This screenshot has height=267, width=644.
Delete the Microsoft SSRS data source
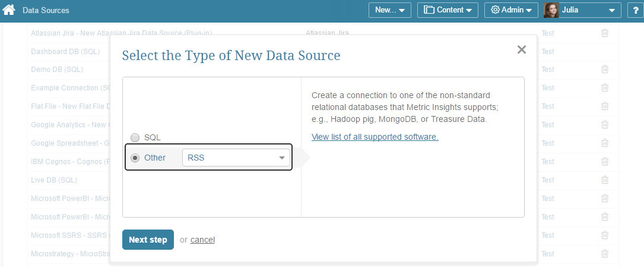tap(605, 235)
